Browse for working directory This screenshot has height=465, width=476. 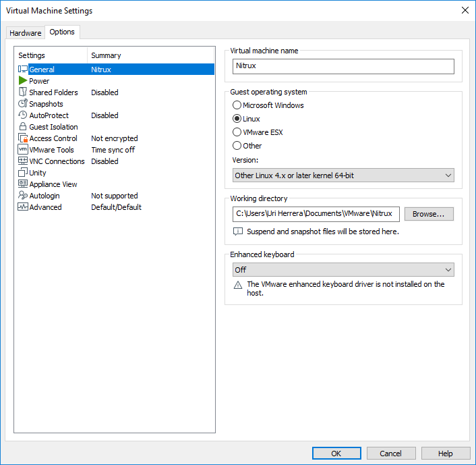tap(429, 214)
